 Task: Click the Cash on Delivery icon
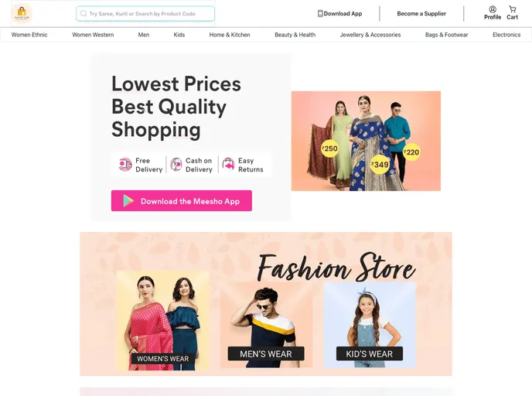[x=176, y=165]
